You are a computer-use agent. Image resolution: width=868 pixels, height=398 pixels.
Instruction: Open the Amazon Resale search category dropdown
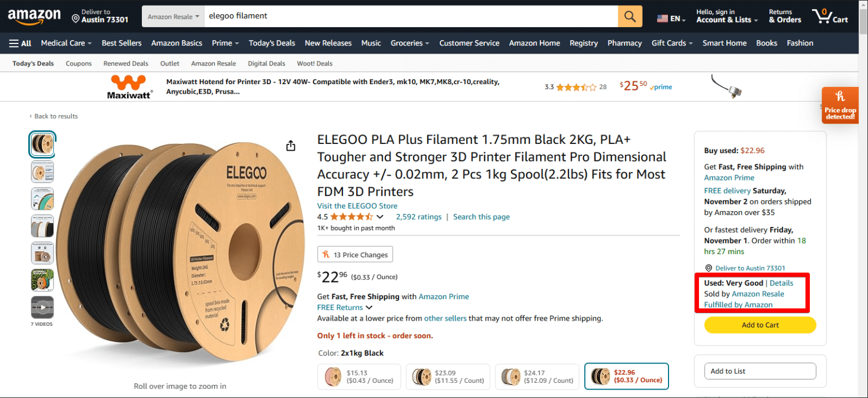(172, 16)
